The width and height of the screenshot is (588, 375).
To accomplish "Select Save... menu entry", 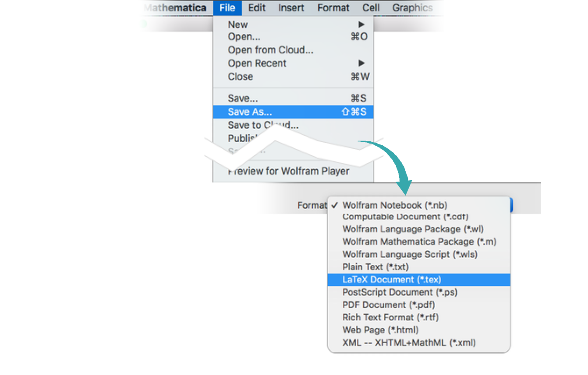I will click(293, 98).
